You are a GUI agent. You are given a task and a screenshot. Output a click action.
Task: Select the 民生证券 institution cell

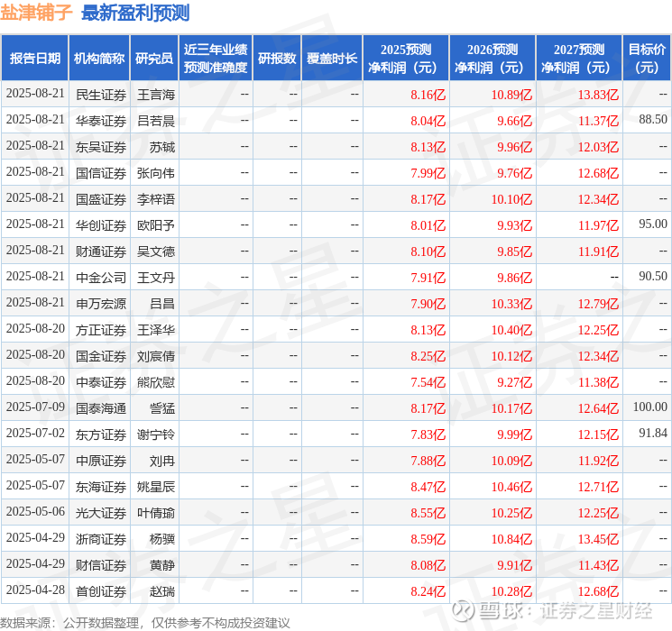click(x=101, y=95)
